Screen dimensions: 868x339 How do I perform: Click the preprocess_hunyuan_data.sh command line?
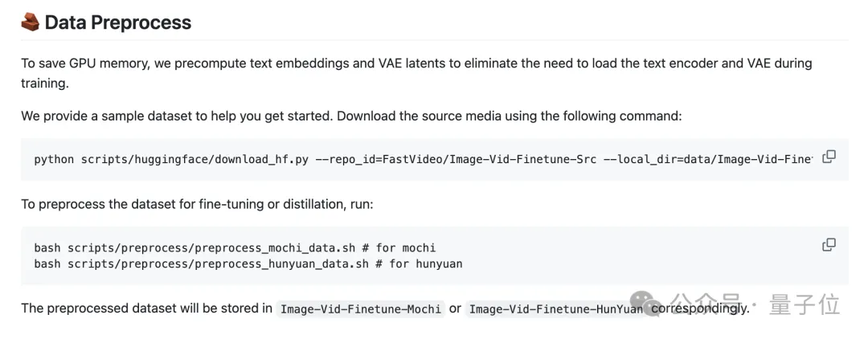tap(248, 263)
